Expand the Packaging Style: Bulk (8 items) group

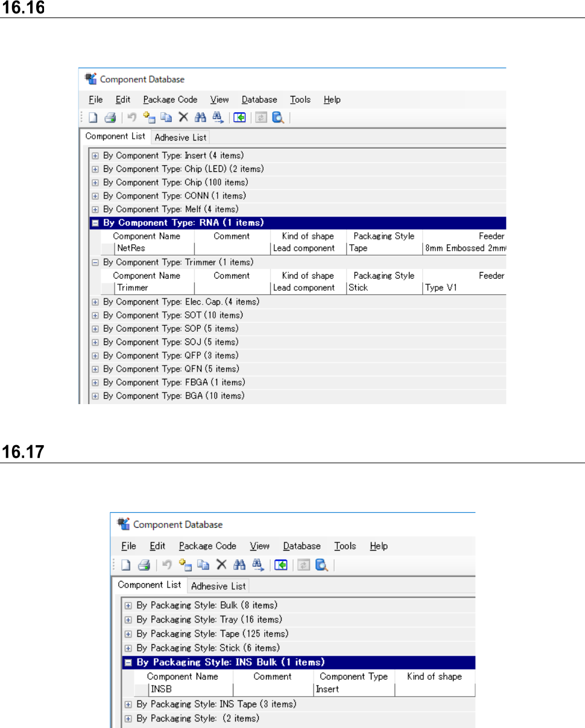tap(128, 605)
